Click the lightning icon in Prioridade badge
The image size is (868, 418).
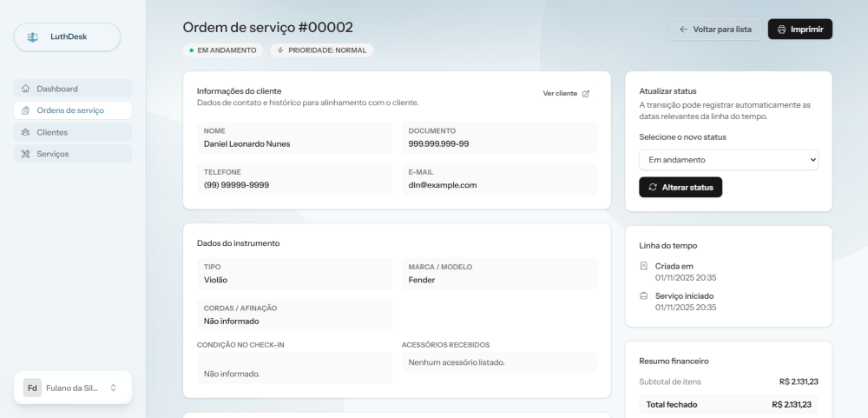[x=280, y=50]
